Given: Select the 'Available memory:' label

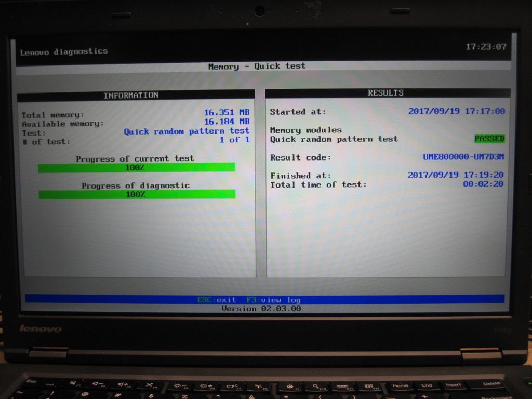Looking at the screenshot, I should [x=63, y=124].
